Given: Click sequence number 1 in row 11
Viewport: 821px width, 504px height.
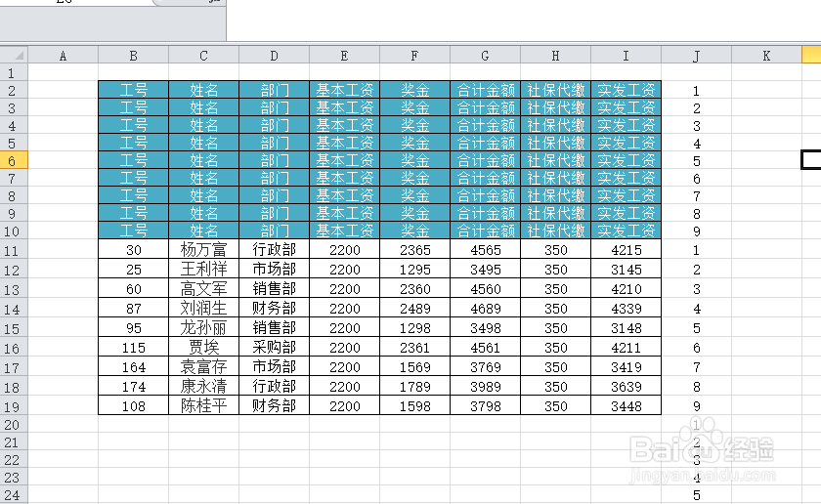Looking at the screenshot, I should point(696,250).
